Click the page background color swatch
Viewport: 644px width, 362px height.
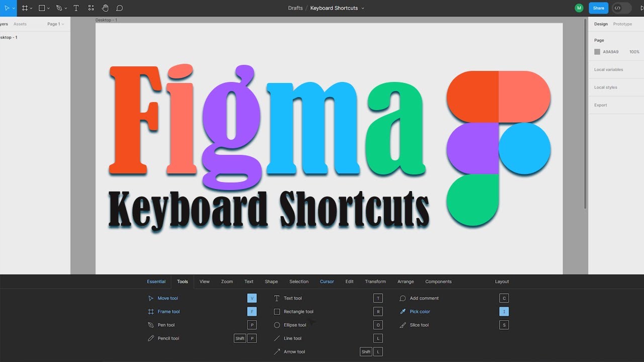[x=597, y=52]
